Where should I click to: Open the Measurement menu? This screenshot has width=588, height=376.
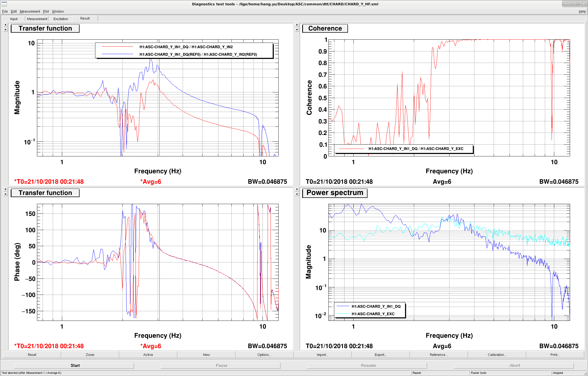[30, 11]
